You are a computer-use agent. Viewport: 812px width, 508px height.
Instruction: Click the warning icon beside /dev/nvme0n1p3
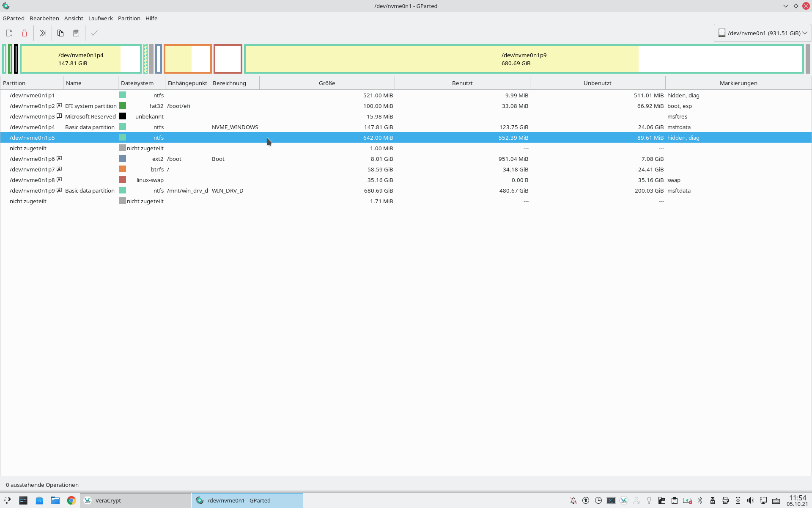pos(60,116)
